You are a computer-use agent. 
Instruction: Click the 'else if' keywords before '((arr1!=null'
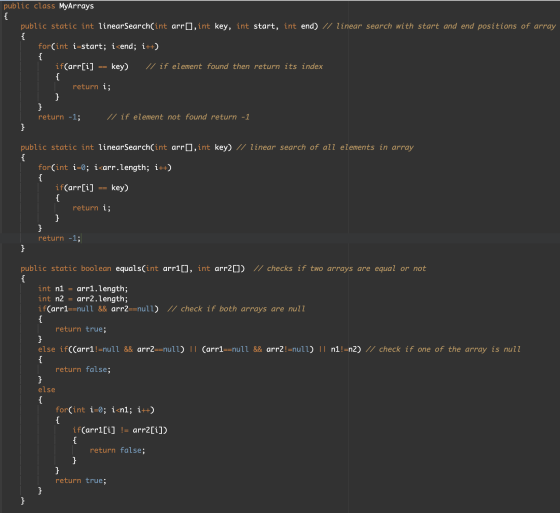[53, 349]
